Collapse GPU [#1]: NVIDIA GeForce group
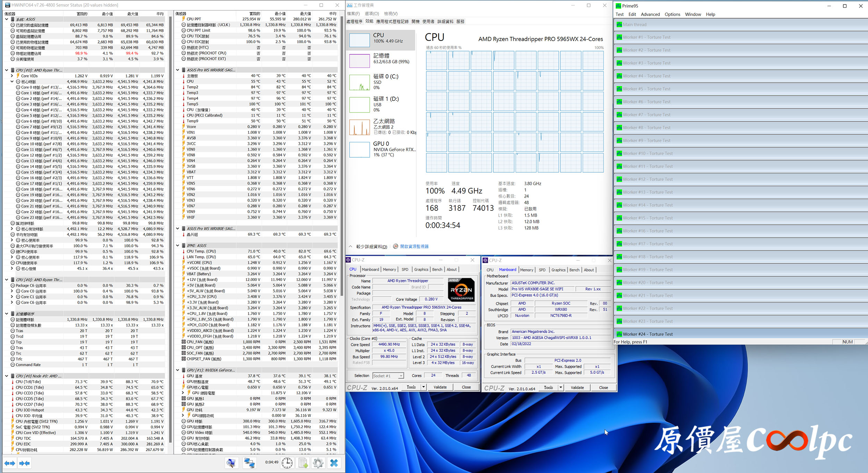This screenshot has width=868, height=473. coord(177,370)
